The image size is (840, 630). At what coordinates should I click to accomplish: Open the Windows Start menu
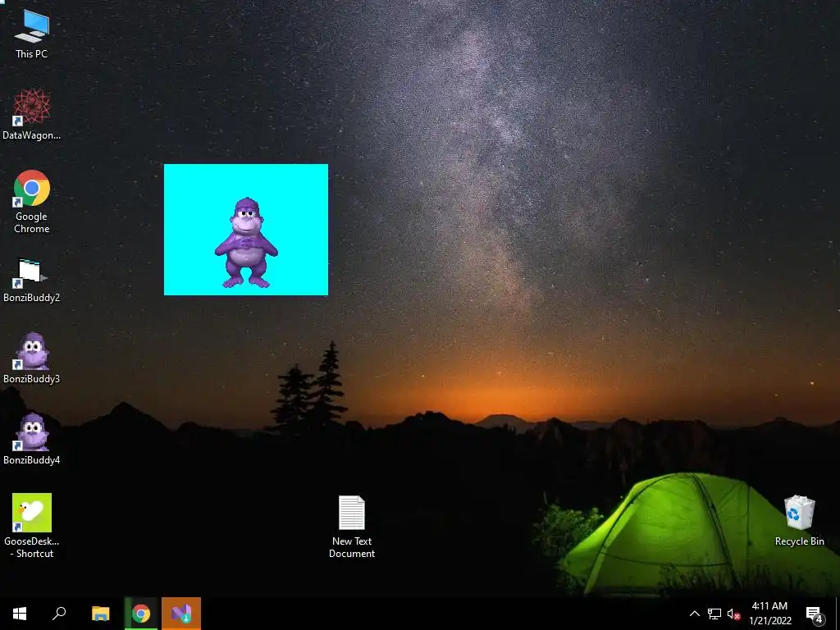click(x=20, y=614)
